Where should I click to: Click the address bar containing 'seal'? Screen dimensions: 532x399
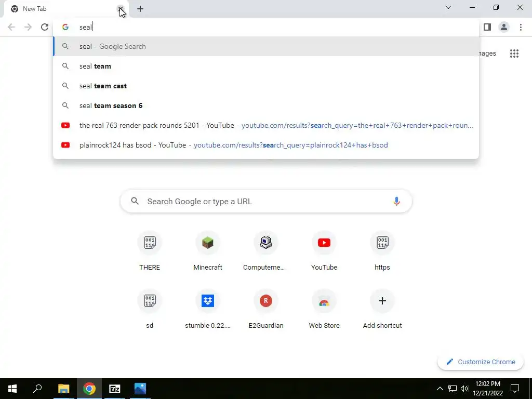[x=266, y=27]
